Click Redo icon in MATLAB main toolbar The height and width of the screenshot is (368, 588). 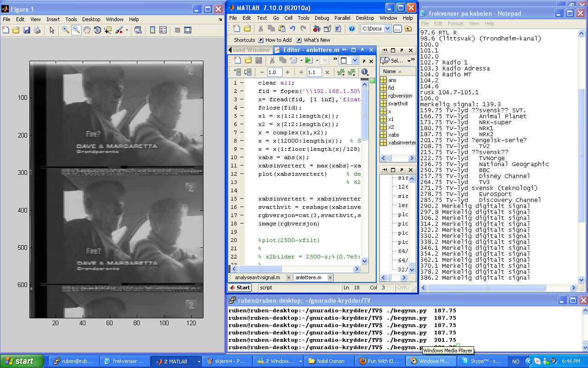[303, 29]
